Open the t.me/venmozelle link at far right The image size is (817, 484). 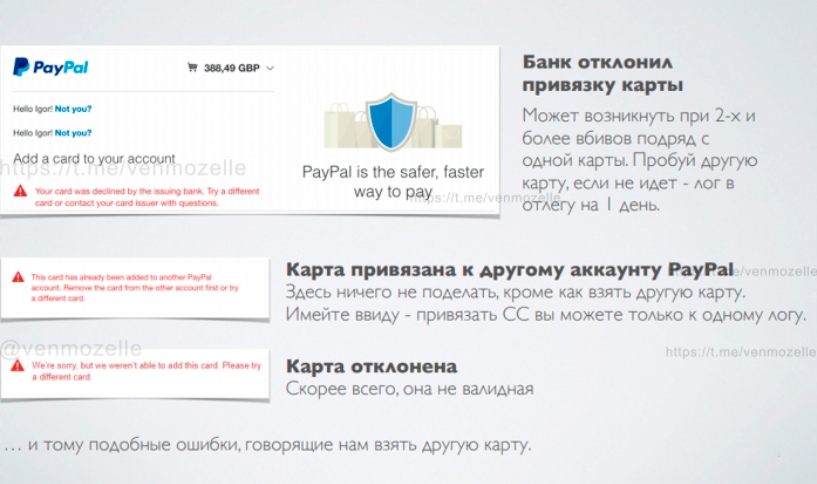pos(738,352)
